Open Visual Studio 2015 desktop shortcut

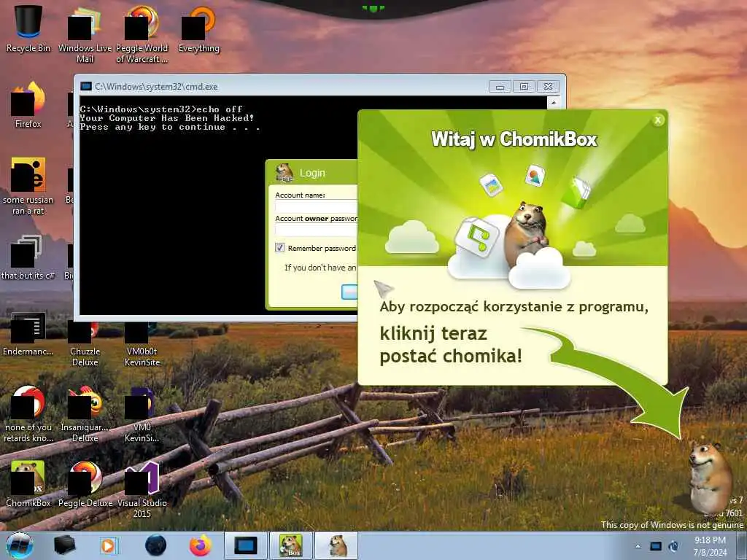[x=142, y=489]
